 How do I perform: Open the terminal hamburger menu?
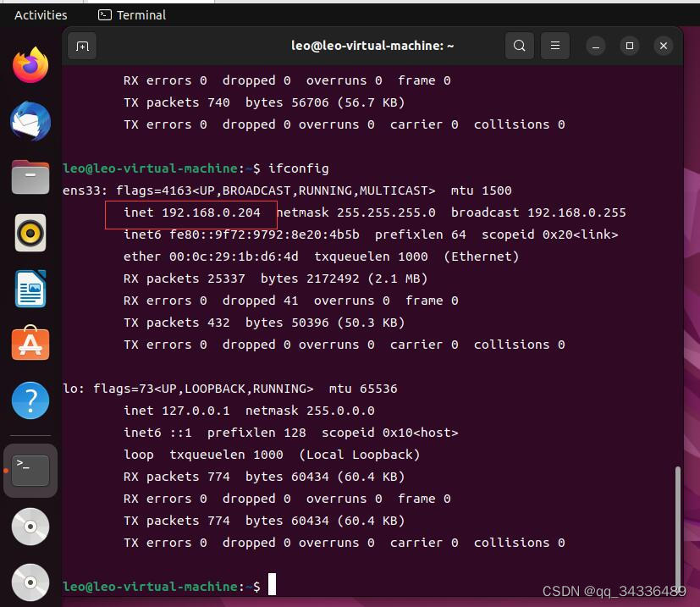(x=555, y=46)
